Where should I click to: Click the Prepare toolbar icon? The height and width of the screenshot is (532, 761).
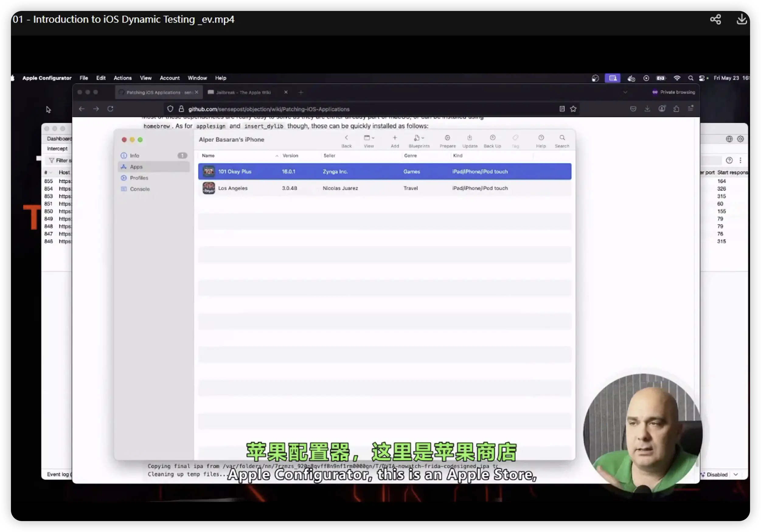click(447, 138)
